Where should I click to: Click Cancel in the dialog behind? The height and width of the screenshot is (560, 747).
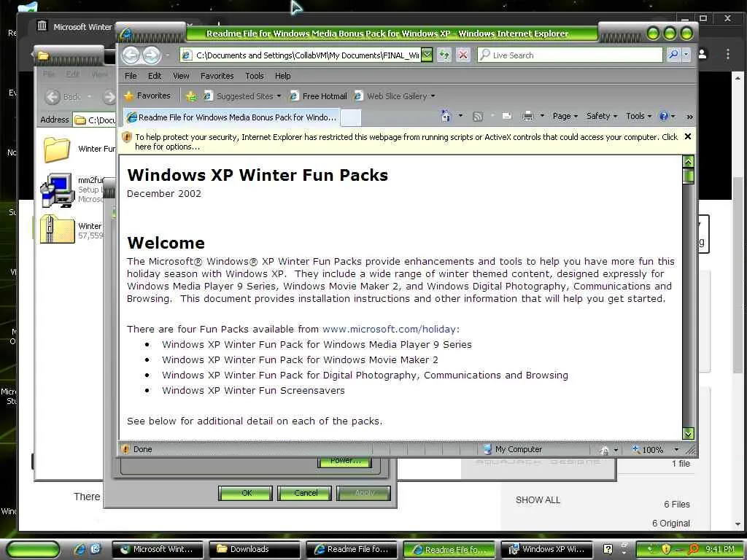pyautogui.click(x=305, y=493)
